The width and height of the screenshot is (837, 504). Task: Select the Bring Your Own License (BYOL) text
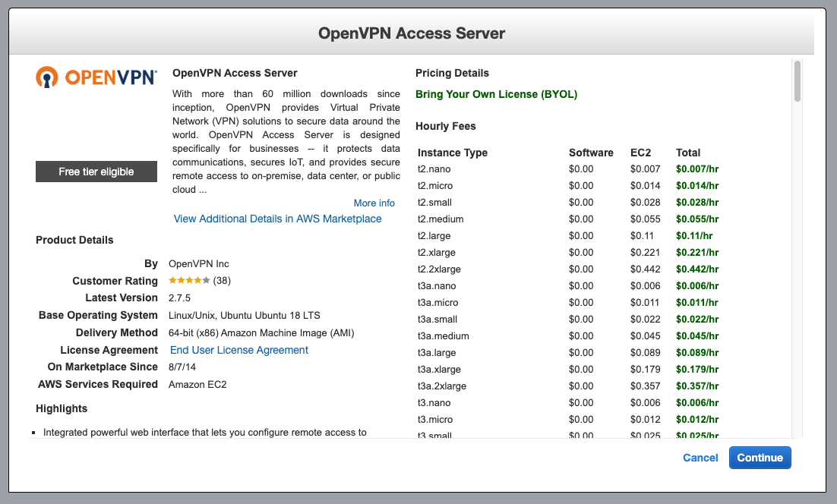click(497, 94)
